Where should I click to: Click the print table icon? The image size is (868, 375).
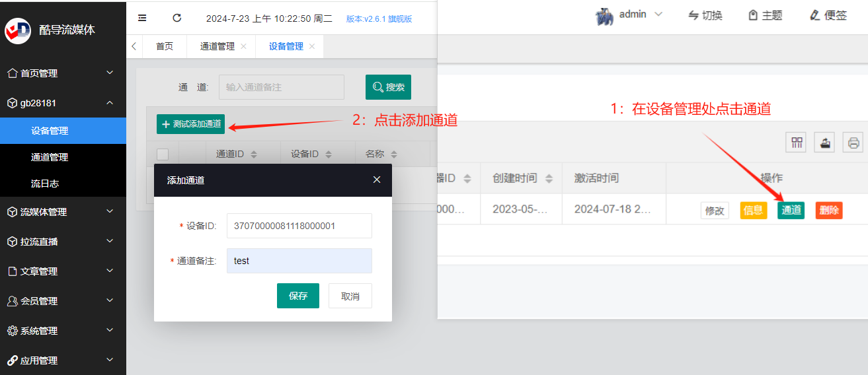coord(853,143)
